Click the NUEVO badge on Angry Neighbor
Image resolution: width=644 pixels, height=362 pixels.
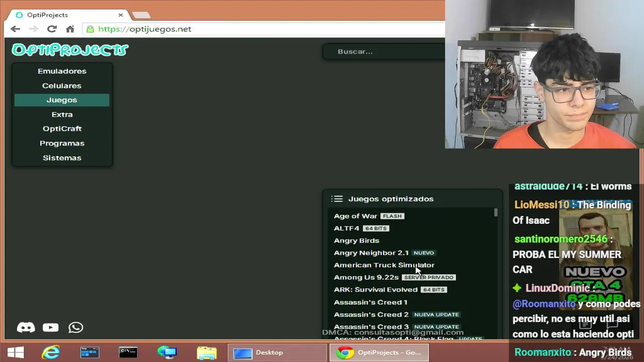(x=424, y=253)
